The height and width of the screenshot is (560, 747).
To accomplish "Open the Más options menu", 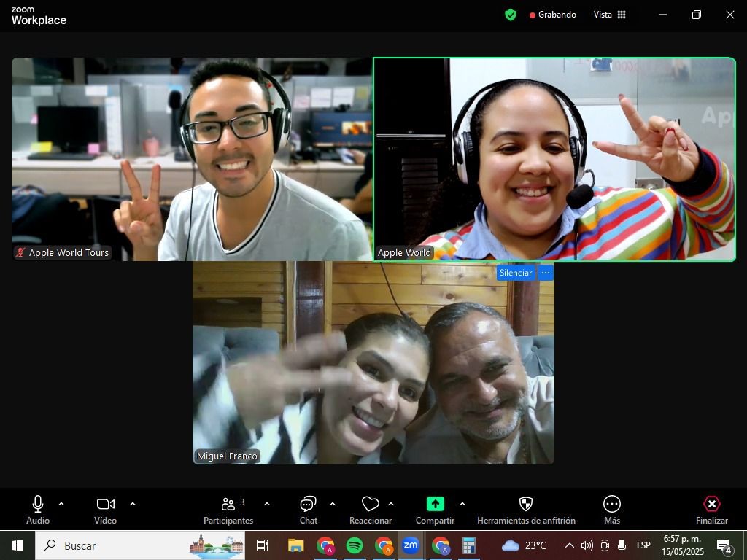I will [611, 508].
